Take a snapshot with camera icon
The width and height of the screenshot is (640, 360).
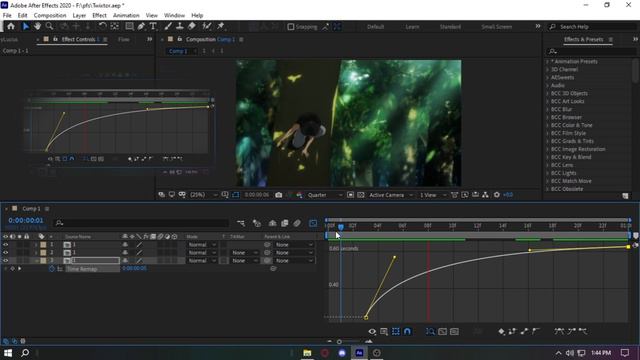[x=278, y=195]
